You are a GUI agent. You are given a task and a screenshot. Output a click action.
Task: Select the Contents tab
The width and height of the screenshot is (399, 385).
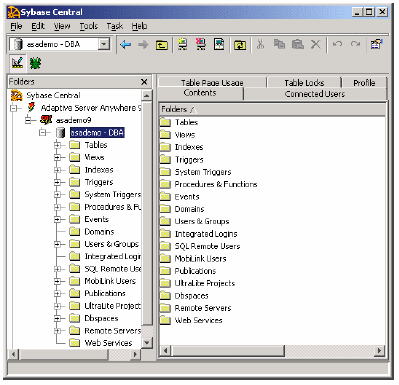click(200, 93)
